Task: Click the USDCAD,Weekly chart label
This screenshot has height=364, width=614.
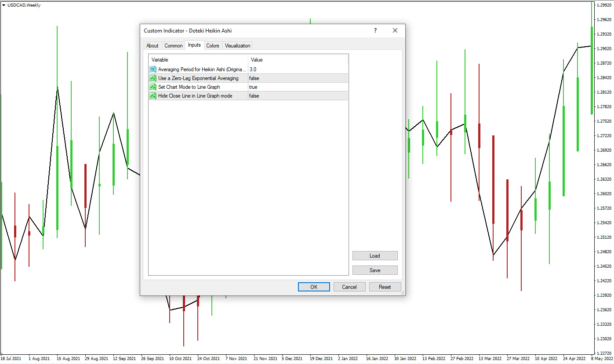Action: click(x=24, y=5)
